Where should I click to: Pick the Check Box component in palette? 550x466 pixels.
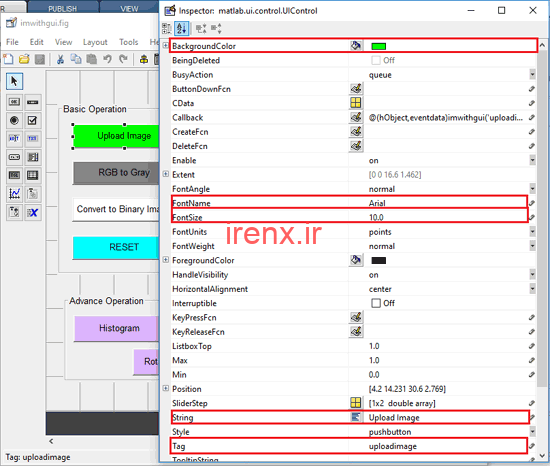coord(33,120)
